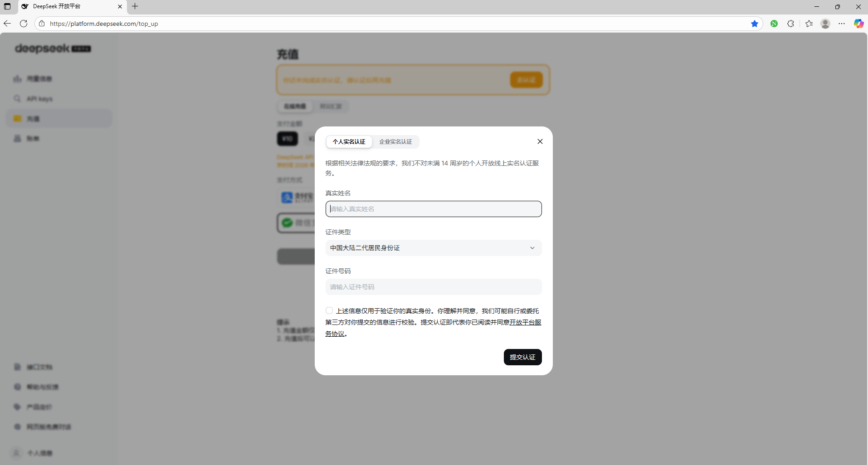The width and height of the screenshot is (868, 465).
Task: Click the API keys sidebar item
Action: coord(59,99)
